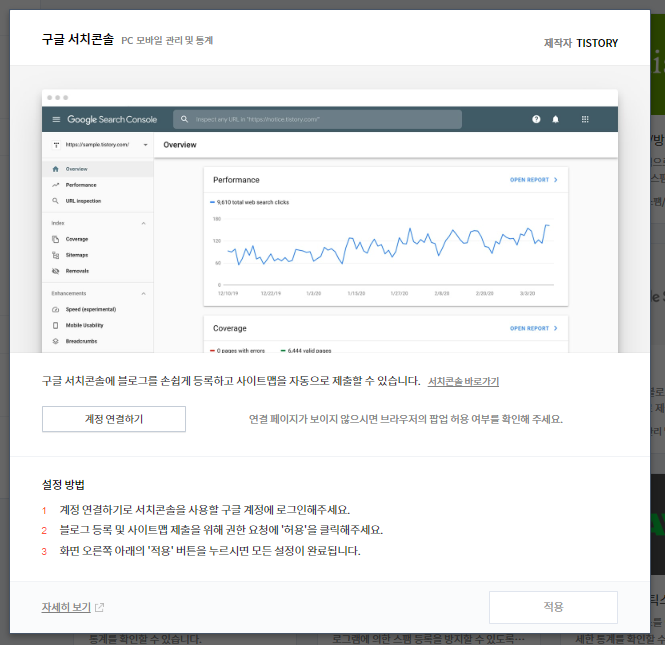Click the home icon next to Overview
The height and width of the screenshot is (645, 665).
(56, 169)
